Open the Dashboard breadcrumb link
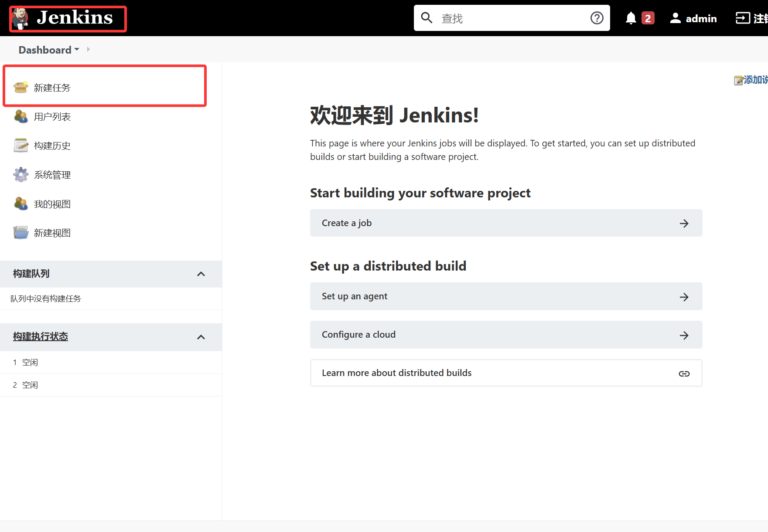The height and width of the screenshot is (532, 768). point(45,50)
